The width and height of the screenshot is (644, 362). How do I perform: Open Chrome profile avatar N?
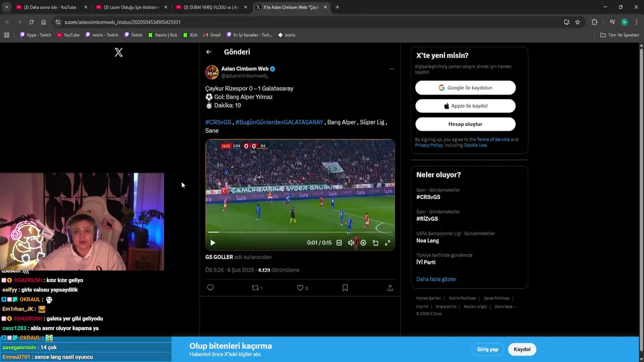click(624, 22)
